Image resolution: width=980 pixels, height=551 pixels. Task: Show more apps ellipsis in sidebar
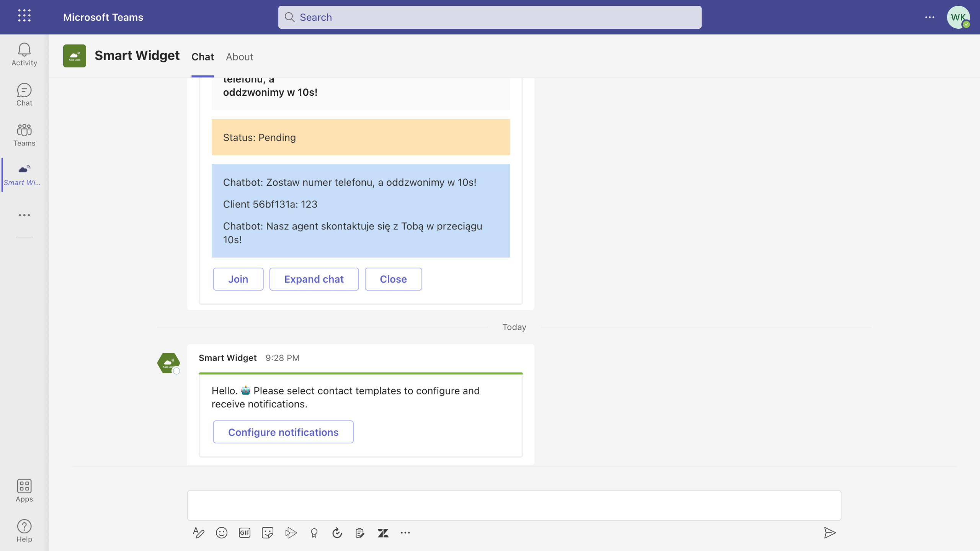(x=24, y=215)
